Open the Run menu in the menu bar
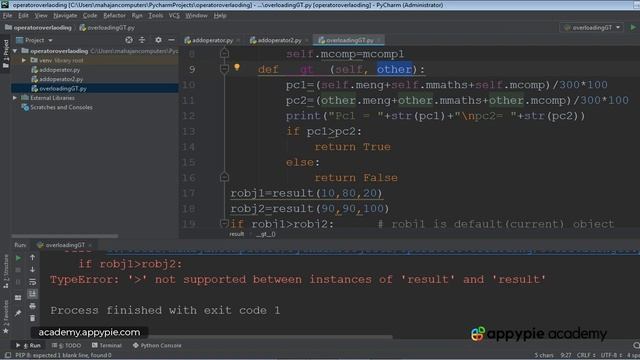The image size is (640, 360). pyautogui.click(x=137, y=16)
